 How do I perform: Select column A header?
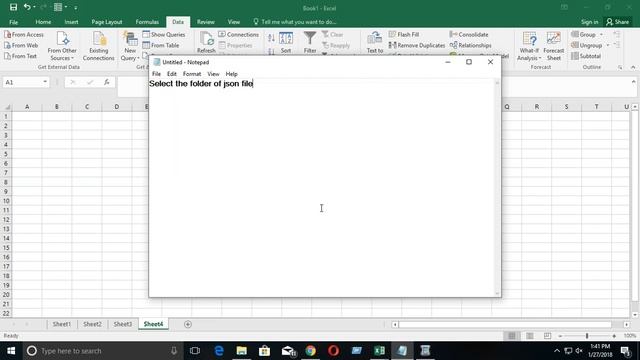point(27,107)
